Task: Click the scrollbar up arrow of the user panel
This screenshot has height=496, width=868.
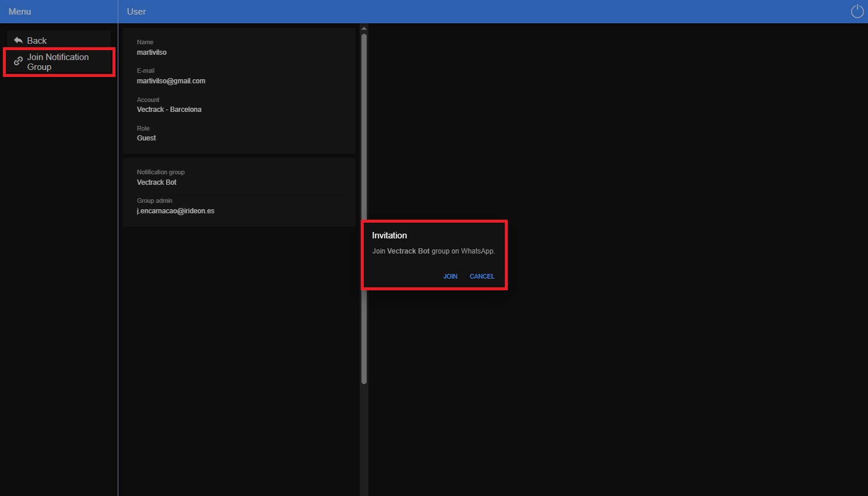Action: [364, 28]
